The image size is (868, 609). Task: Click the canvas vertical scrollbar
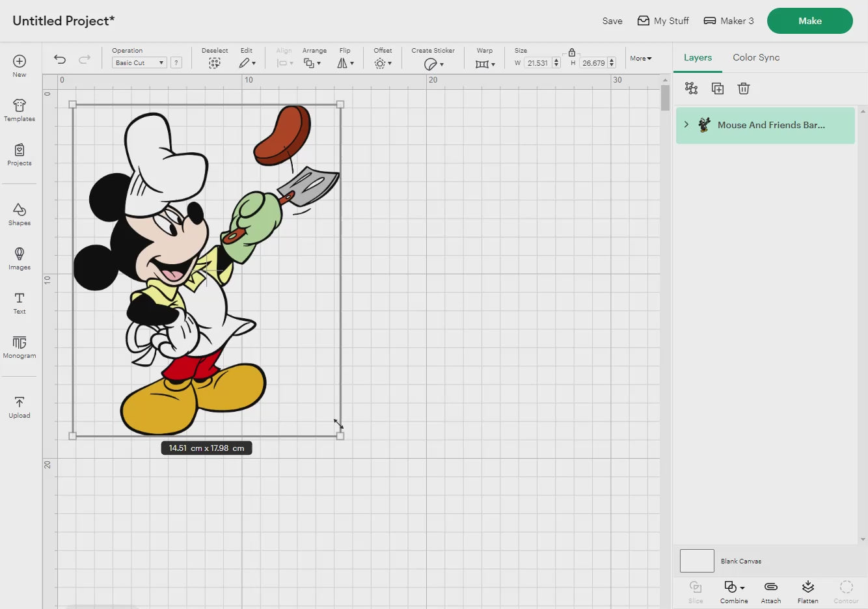click(665, 98)
